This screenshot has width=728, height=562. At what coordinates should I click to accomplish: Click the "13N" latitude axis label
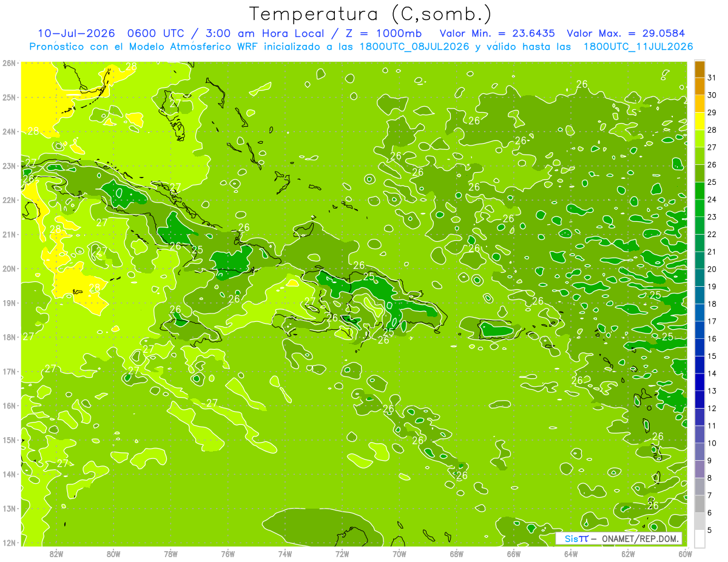point(8,508)
